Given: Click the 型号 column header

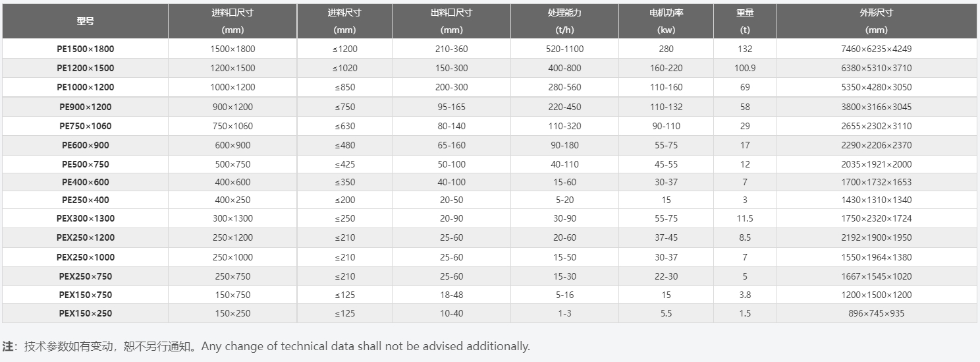Looking at the screenshot, I should click(85, 21).
